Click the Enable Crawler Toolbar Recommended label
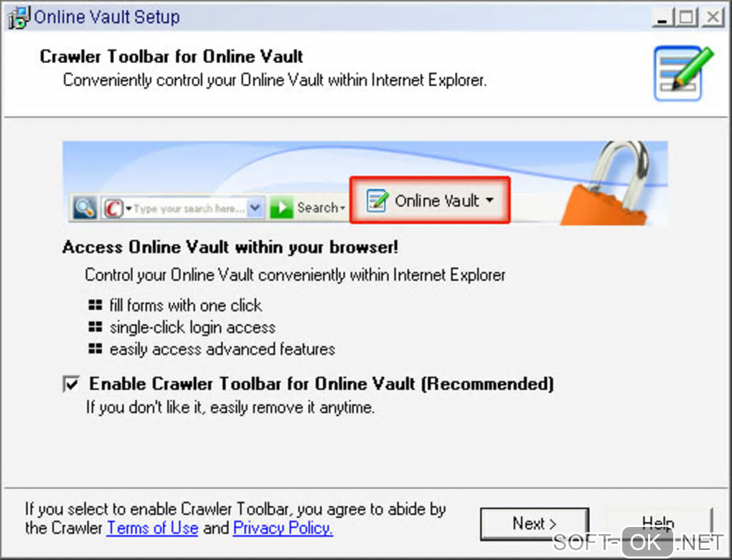This screenshot has height=560, width=732. tap(322, 384)
